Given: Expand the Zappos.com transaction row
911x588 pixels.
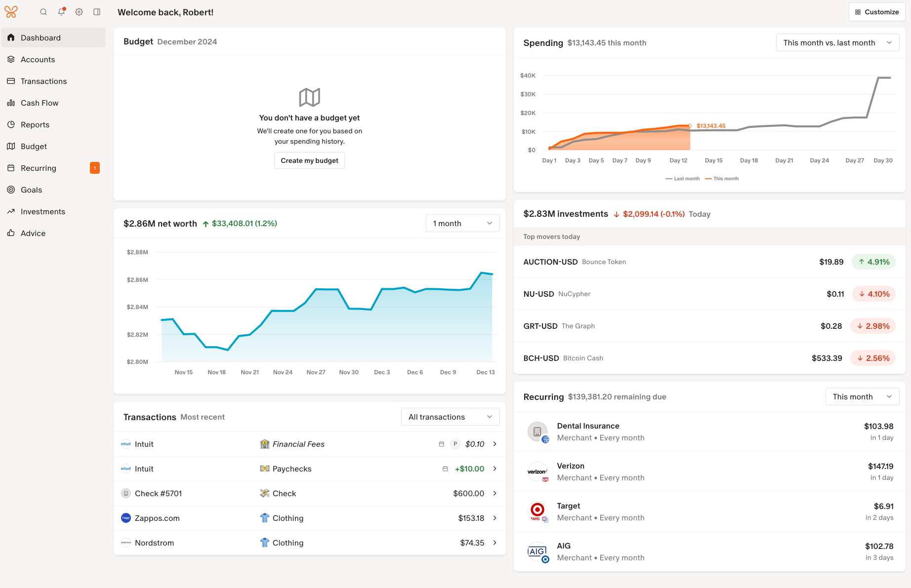Looking at the screenshot, I should pos(495,518).
